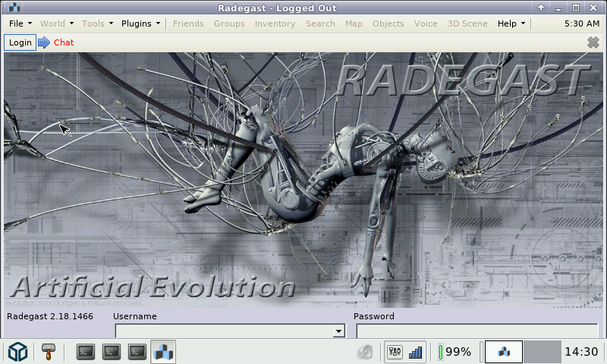Select the Login tab
The width and height of the screenshot is (607, 364).
tap(20, 42)
